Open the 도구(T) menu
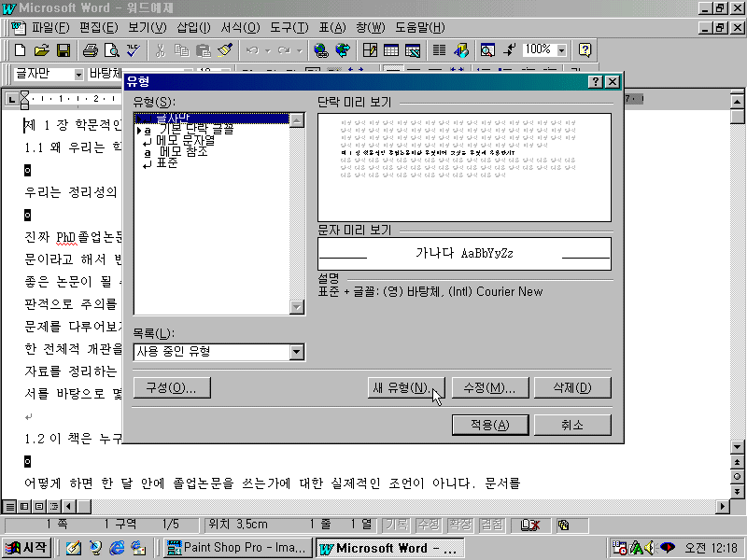747x560 pixels. pyautogui.click(x=289, y=28)
